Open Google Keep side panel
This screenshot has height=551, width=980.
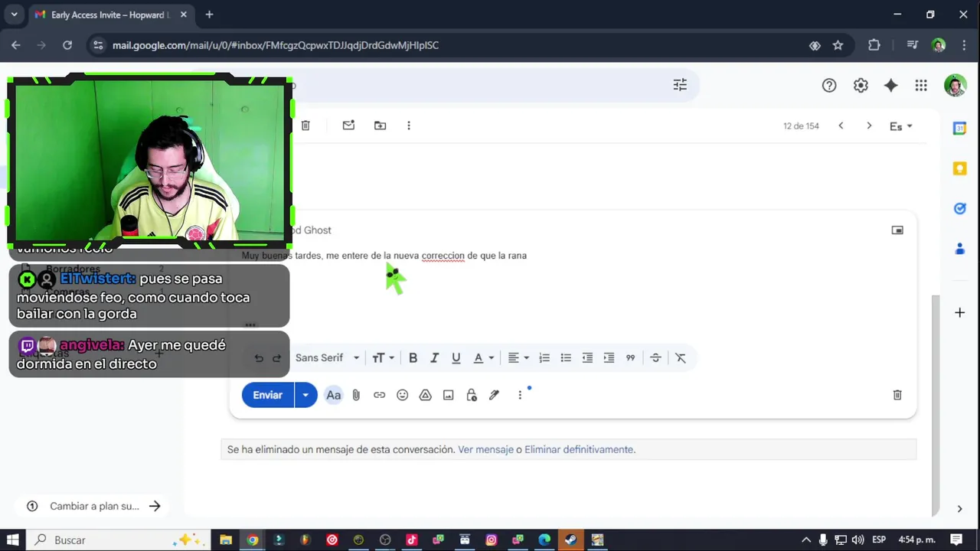click(959, 168)
